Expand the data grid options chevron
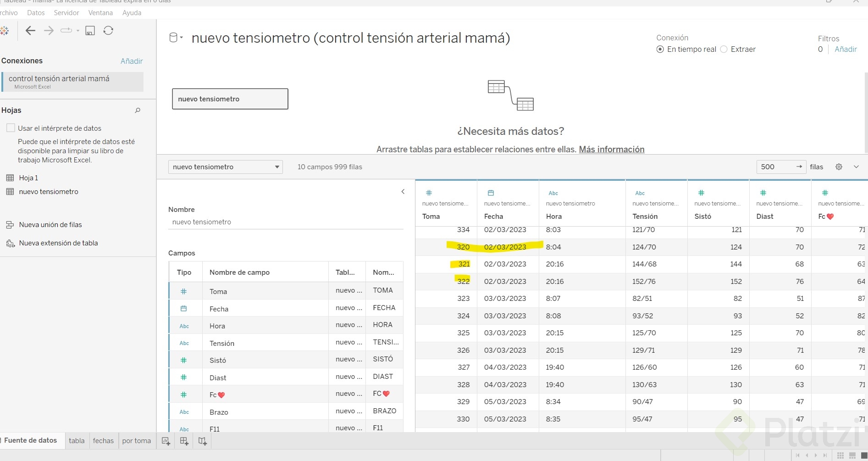Image resolution: width=868 pixels, height=461 pixels. (x=856, y=167)
